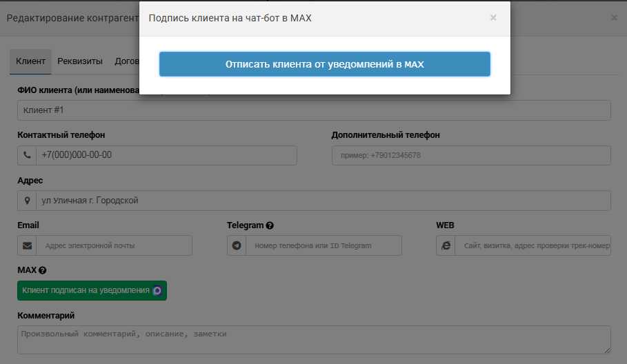This screenshot has width=627, height=364.
Task: Click the 'Контактный телефон' label
Action: (61, 135)
